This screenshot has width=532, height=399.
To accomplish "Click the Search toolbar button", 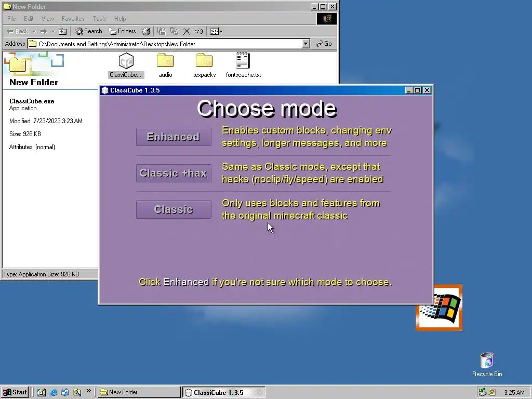I will 88,31.
